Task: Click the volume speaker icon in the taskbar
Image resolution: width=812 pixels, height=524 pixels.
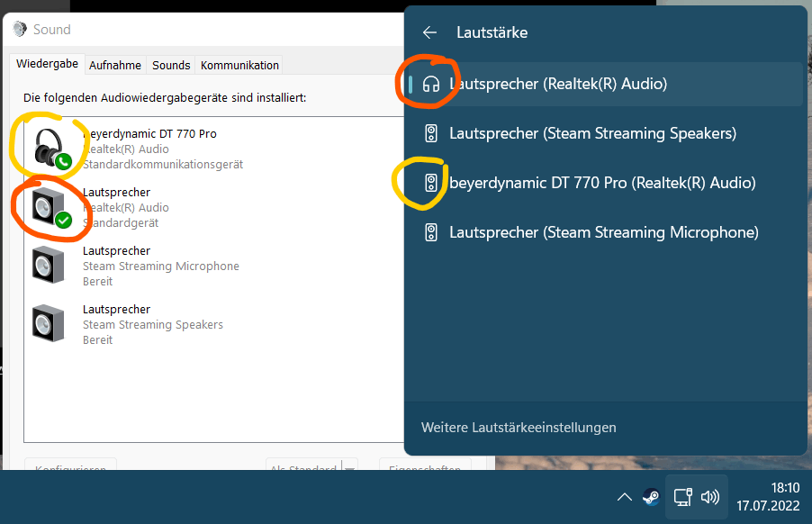Action: (x=710, y=497)
